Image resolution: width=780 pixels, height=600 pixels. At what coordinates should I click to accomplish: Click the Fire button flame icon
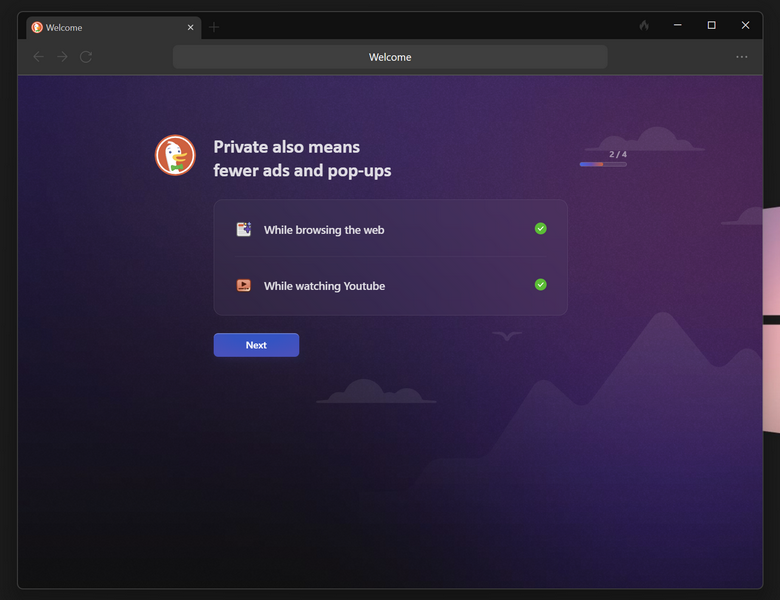point(644,26)
